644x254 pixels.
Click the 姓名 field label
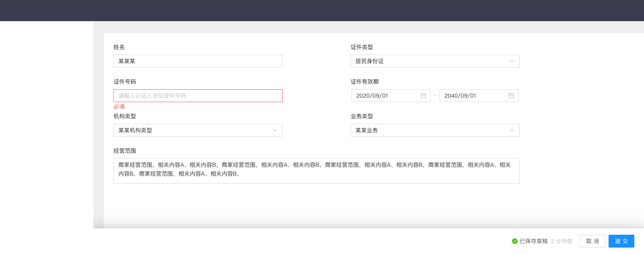point(119,47)
